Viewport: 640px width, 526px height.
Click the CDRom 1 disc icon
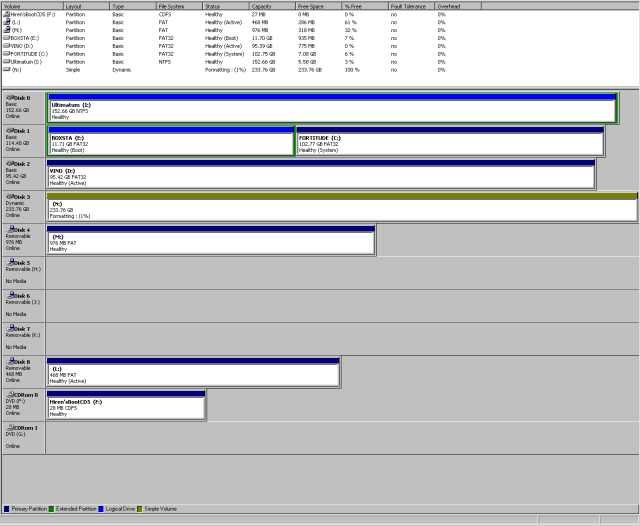11,428
